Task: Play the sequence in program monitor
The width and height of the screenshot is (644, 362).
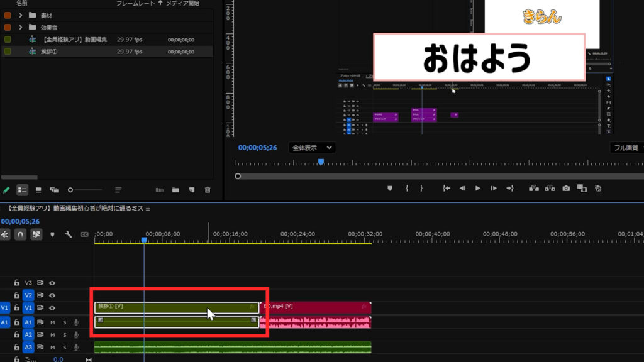Action: pyautogui.click(x=478, y=189)
